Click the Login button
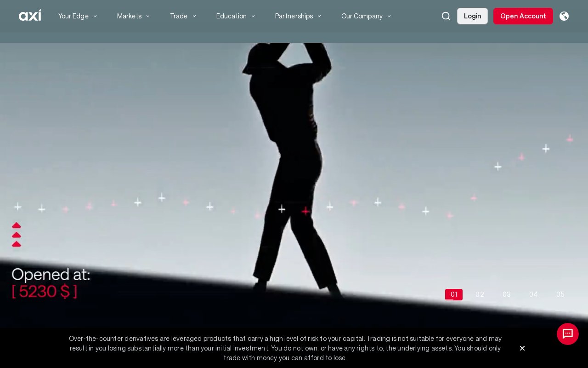Screen dimensions: 588x368 tap(472, 16)
